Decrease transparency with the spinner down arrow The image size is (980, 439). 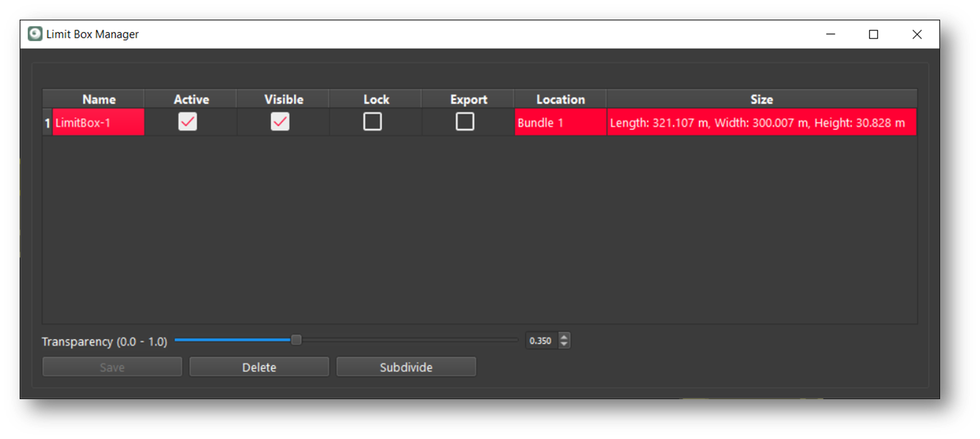[564, 344]
